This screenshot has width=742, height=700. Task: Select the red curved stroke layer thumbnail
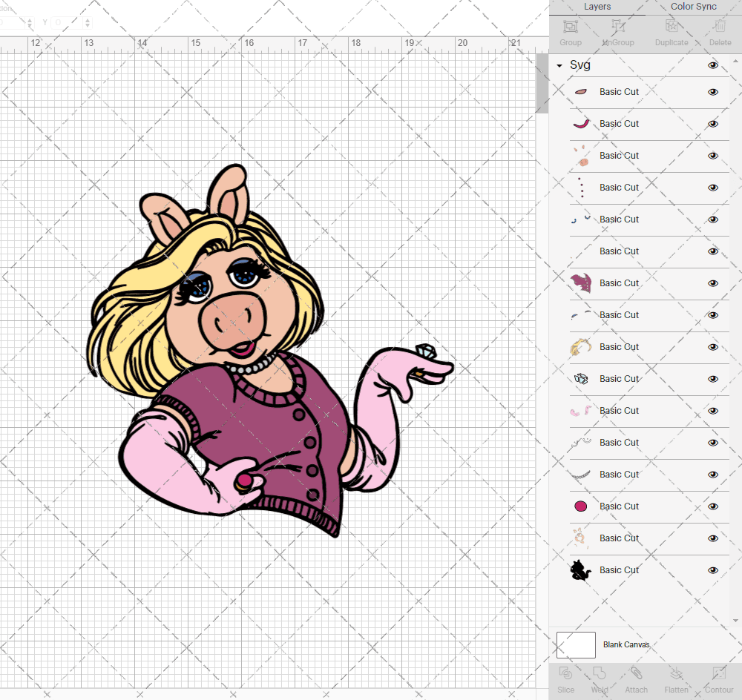(581, 124)
